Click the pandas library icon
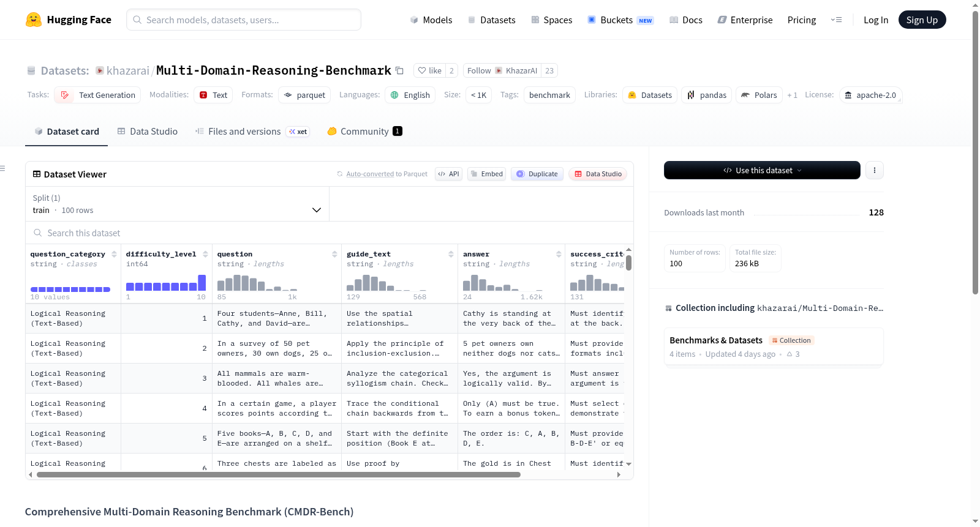Image resolution: width=980 pixels, height=527 pixels. click(x=691, y=95)
